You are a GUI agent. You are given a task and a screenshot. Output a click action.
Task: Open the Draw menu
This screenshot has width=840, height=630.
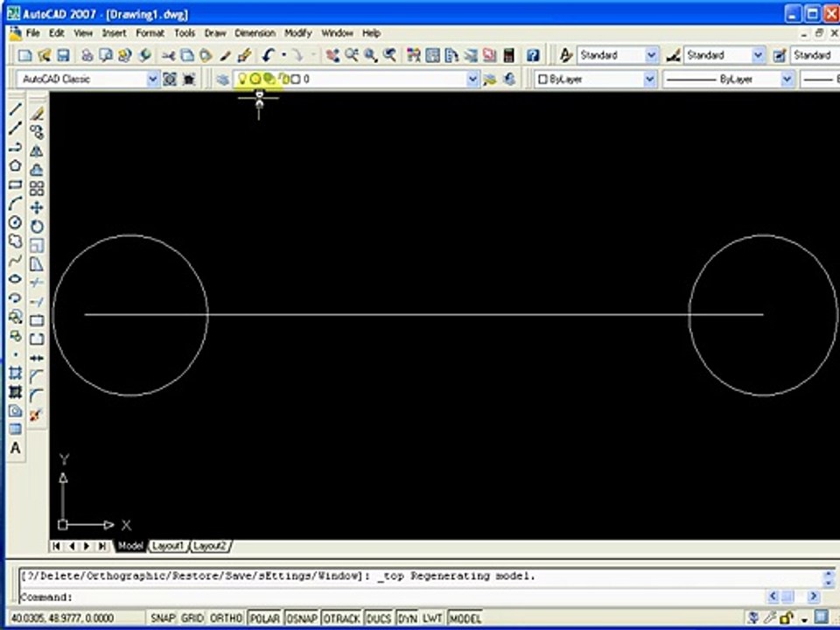[215, 33]
